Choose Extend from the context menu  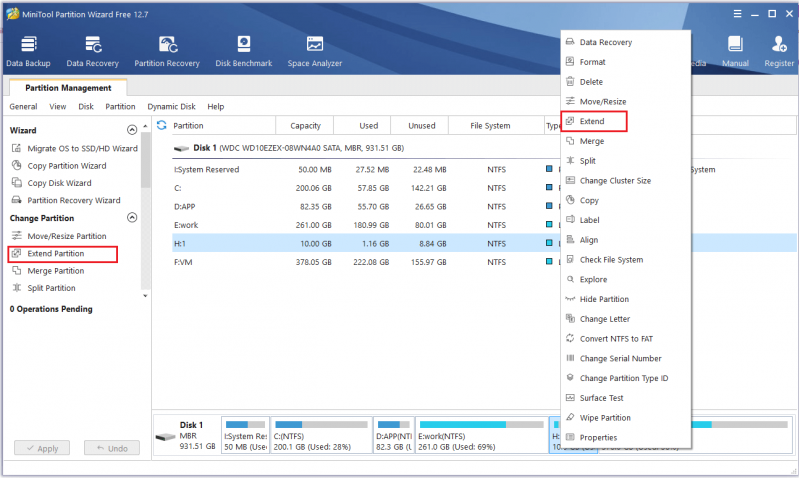(593, 121)
